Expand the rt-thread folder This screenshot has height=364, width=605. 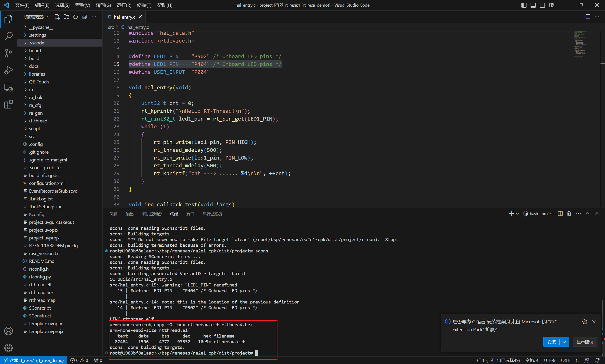[x=60, y=121]
